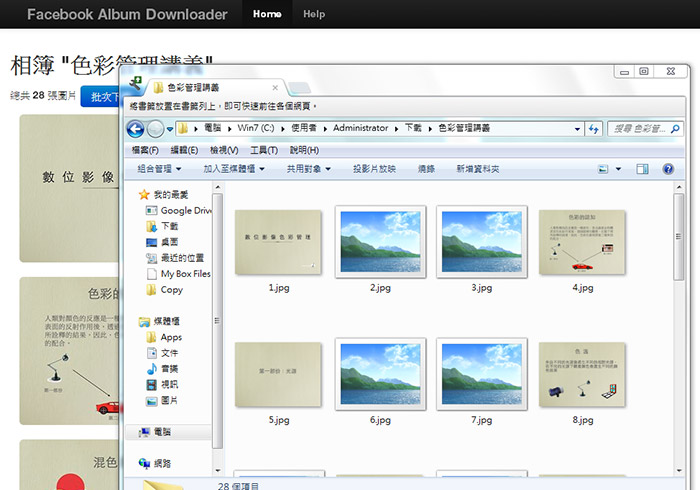This screenshot has height=490, width=700.
Task: Open the 檔案(F) menu
Action: [x=145, y=150]
